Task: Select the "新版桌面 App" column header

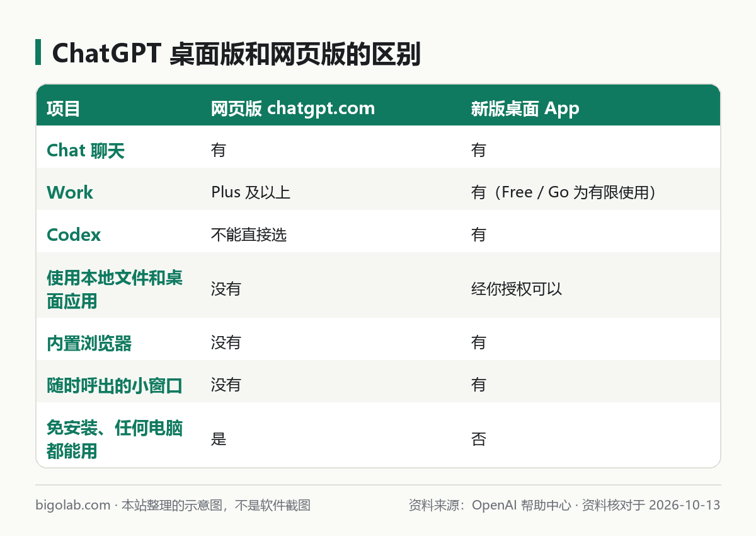Action: [x=525, y=108]
